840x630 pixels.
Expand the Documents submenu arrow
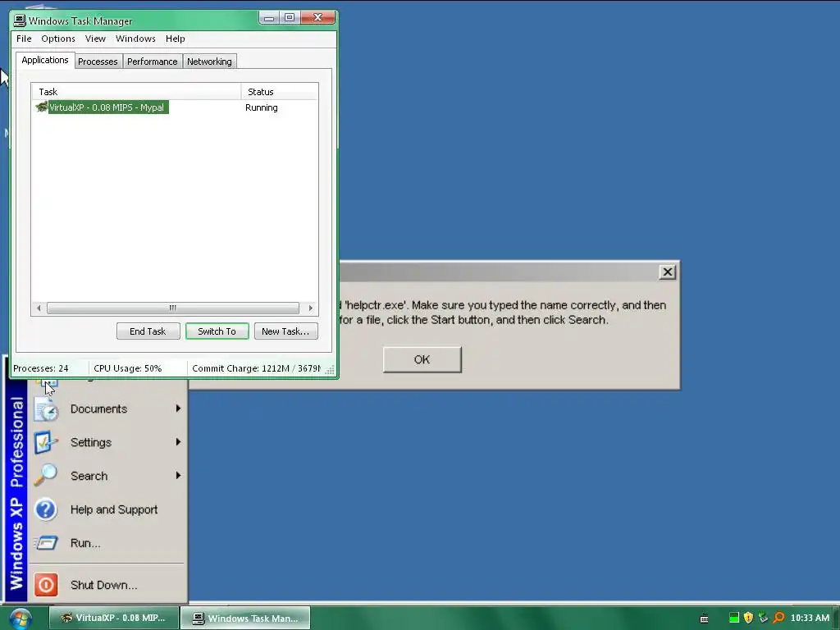pos(178,409)
